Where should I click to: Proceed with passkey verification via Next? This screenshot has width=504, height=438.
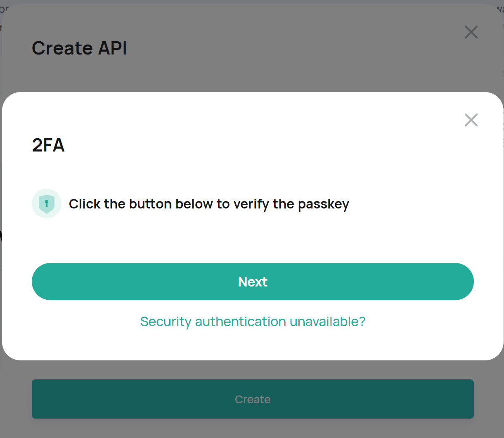click(253, 282)
